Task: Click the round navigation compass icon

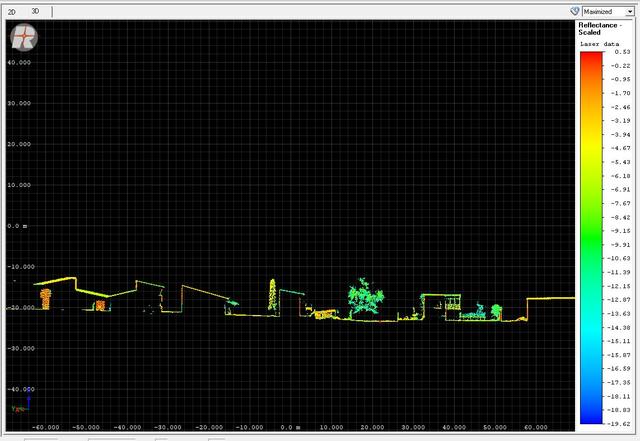Action: click(x=24, y=38)
